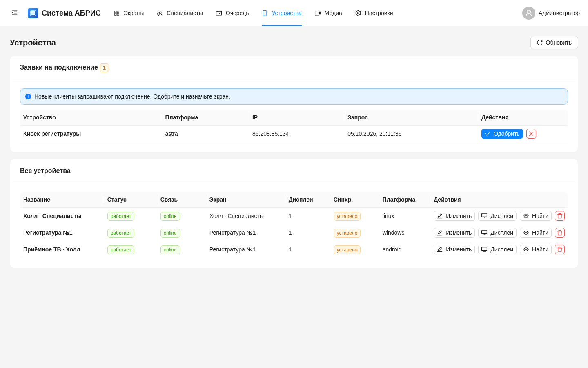Open the Экраны tab
The width and height of the screenshot is (588, 368).
pos(129,13)
